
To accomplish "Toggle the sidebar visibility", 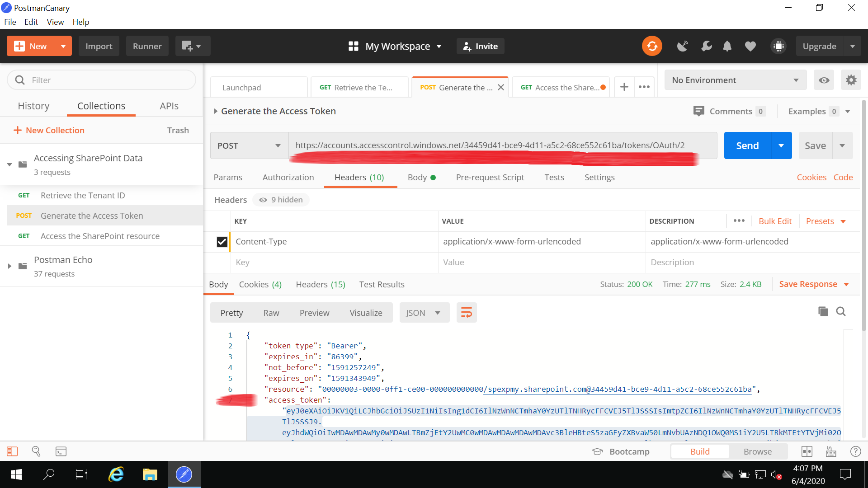I will tap(12, 451).
